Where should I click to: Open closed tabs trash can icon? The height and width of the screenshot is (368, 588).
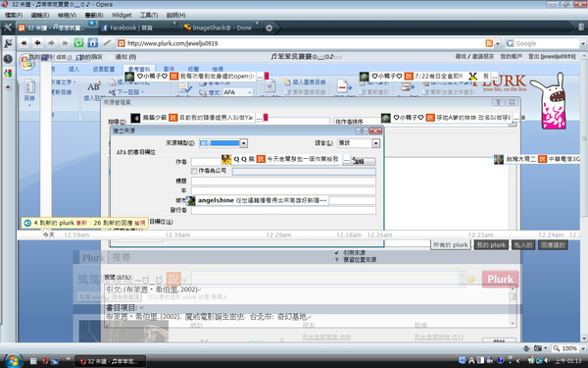point(581,27)
